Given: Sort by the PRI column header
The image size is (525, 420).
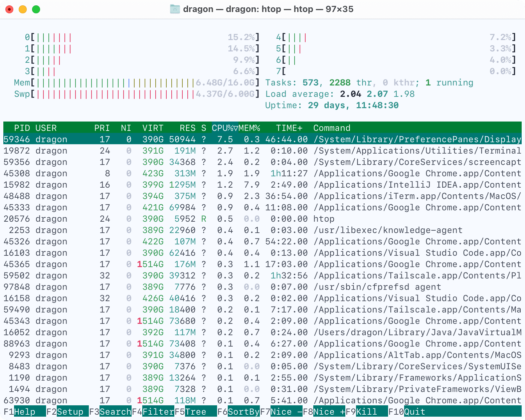Looking at the screenshot, I should click(x=102, y=128).
